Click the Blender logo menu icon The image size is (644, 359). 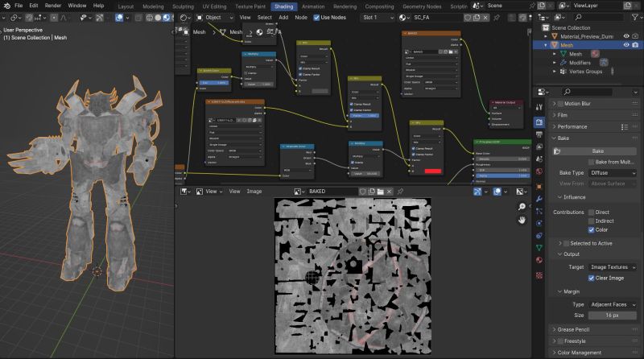[x=7, y=6]
